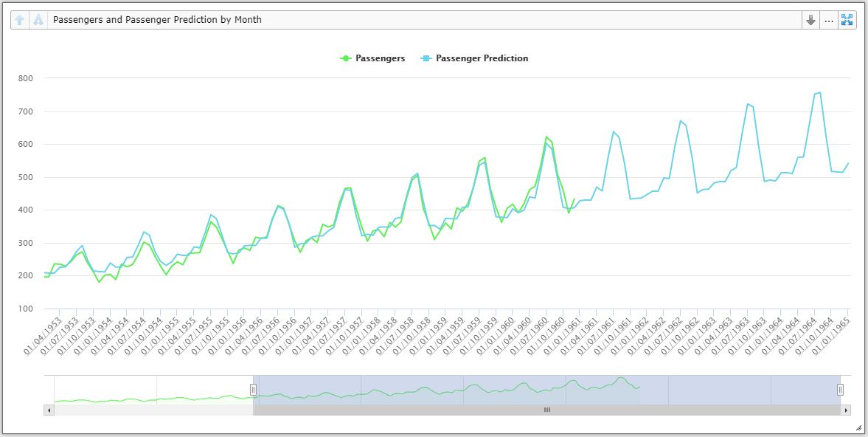Click the mini overview chart in the navigator strip
The width and height of the screenshot is (868, 437).
[x=442, y=389]
